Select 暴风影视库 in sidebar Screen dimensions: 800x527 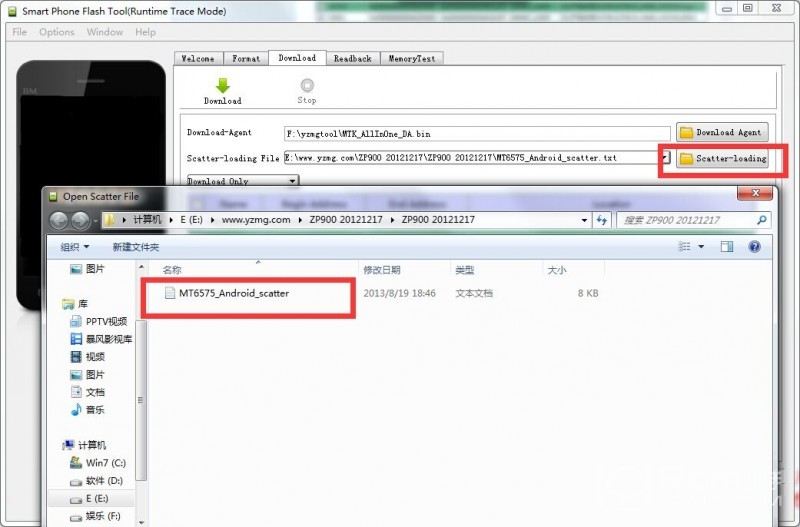tap(102, 339)
